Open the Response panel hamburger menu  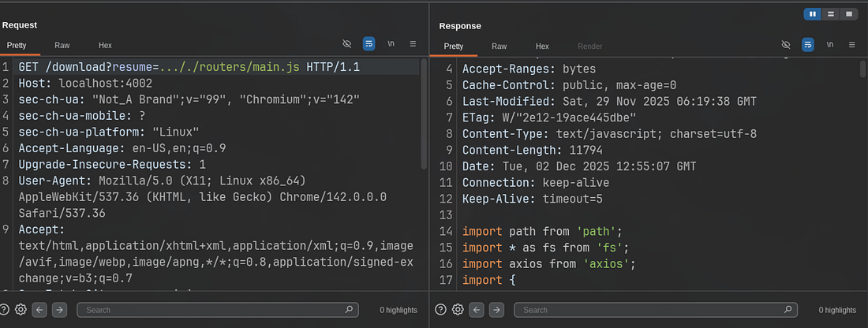(851, 44)
